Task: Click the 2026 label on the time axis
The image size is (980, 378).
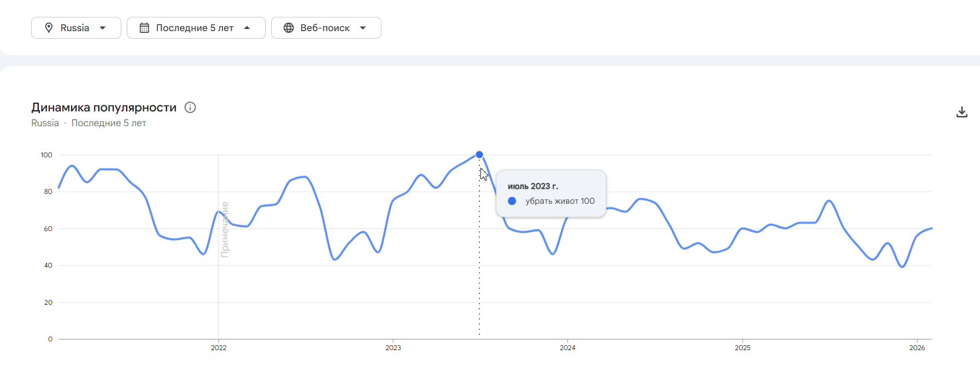Action: (917, 348)
